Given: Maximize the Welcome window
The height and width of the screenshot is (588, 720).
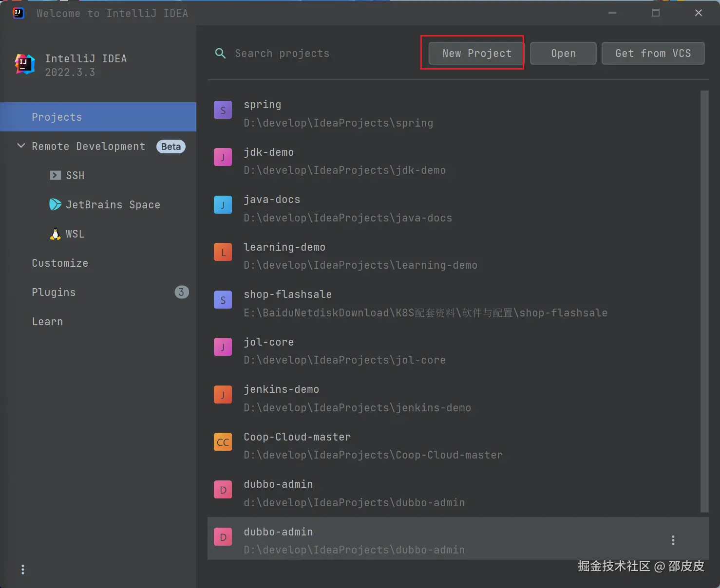Looking at the screenshot, I should [x=656, y=13].
